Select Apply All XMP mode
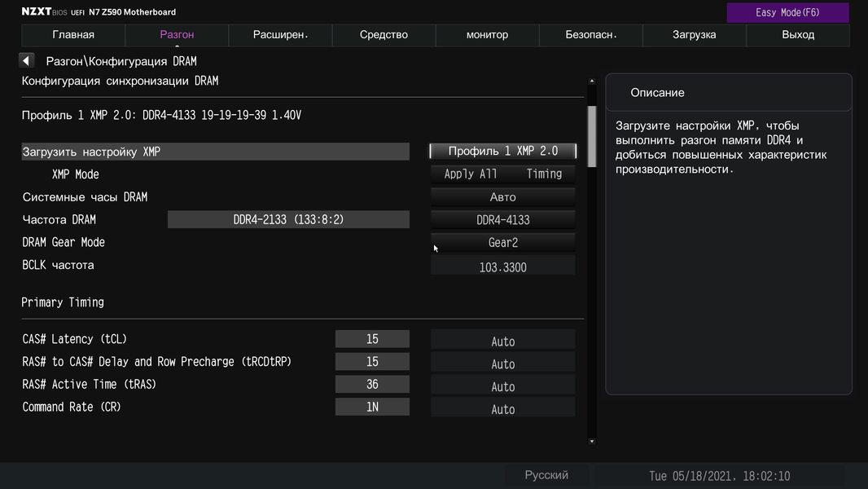 (x=471, y=174)
